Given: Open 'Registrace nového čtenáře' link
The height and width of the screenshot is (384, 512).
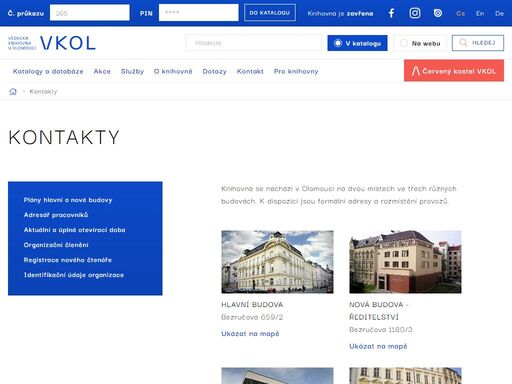Looking at the screenshot, I should point(68,260).
